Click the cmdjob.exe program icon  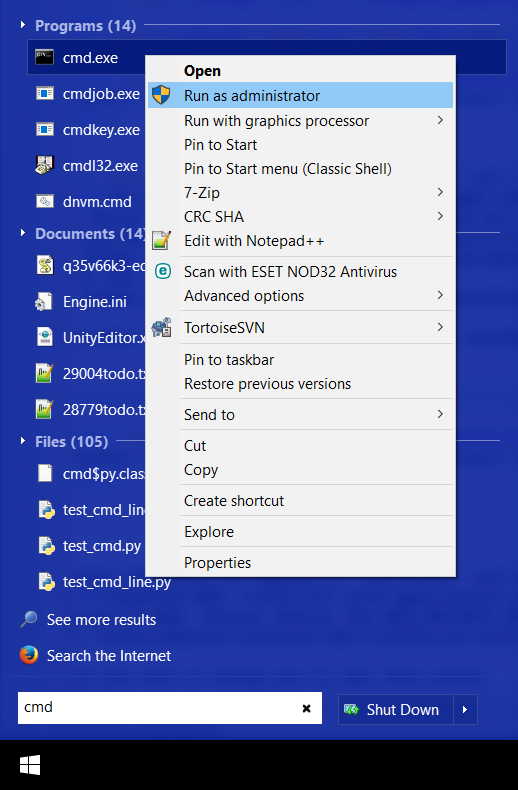tap(45, 93)
